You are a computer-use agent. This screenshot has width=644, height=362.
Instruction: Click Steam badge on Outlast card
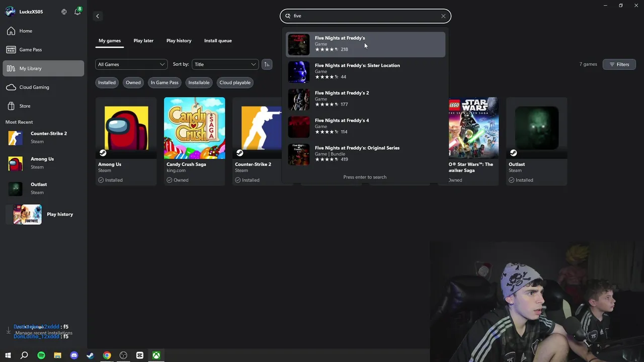(513, 153)
